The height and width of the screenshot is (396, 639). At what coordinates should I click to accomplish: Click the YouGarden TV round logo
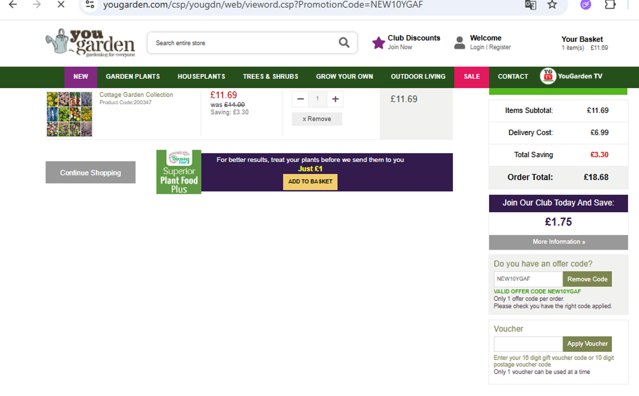[548, 76]
